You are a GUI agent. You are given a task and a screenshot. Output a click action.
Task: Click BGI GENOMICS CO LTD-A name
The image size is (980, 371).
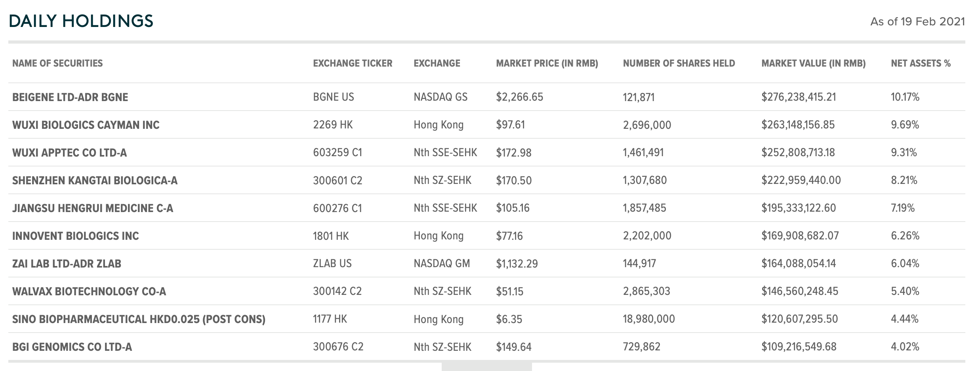point(72,347)
